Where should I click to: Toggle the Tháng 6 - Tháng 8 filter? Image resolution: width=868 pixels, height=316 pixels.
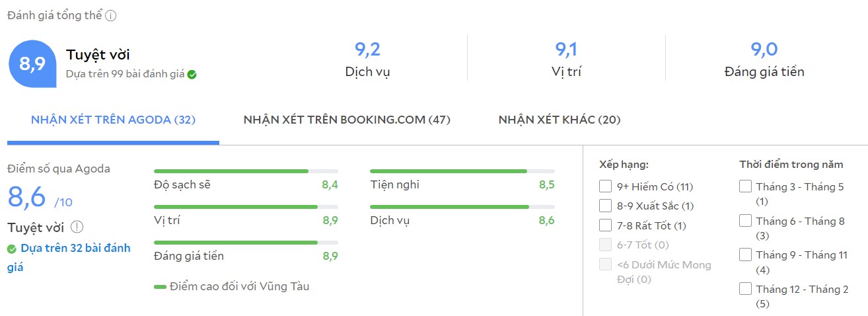click(745, 221)
